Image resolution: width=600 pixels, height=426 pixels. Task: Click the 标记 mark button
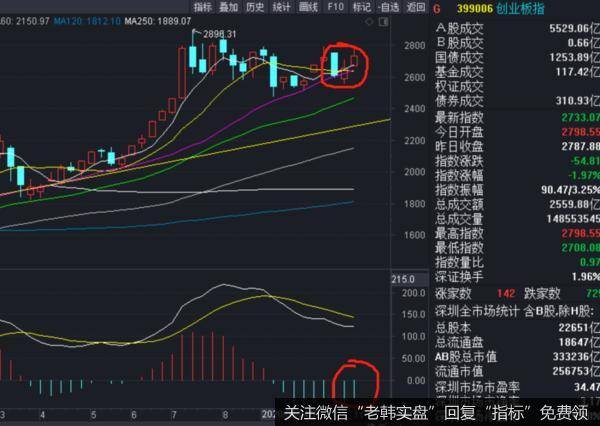pyautogui.click(x=362, y=7)
